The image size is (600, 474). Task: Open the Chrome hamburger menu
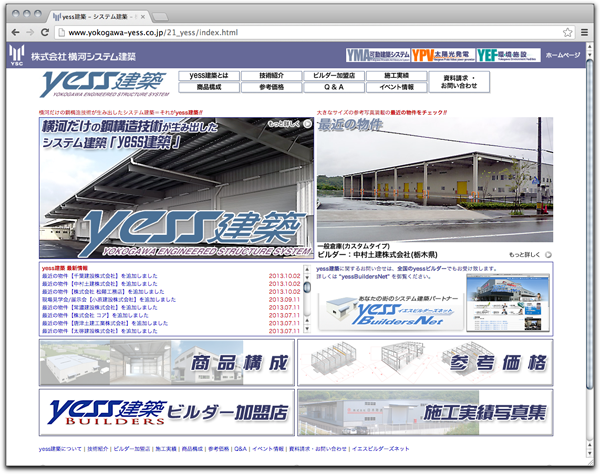(x=584, y=33)
